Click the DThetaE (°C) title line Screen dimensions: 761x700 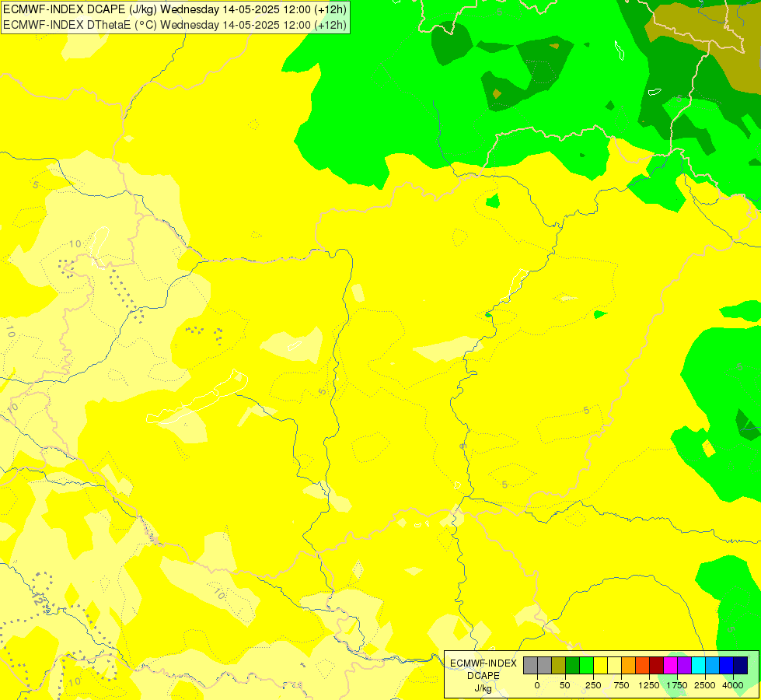coord(175,25)
